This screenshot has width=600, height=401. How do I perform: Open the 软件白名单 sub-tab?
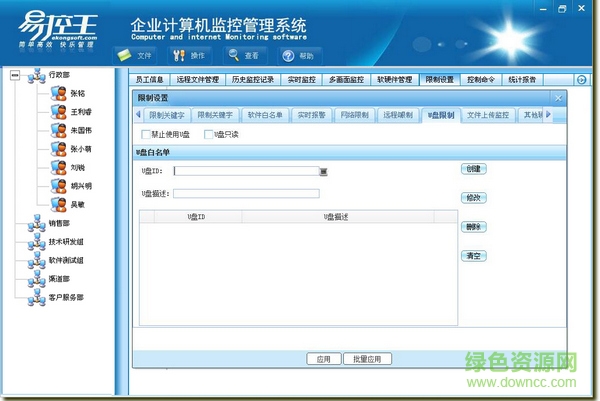coord(265,115)
